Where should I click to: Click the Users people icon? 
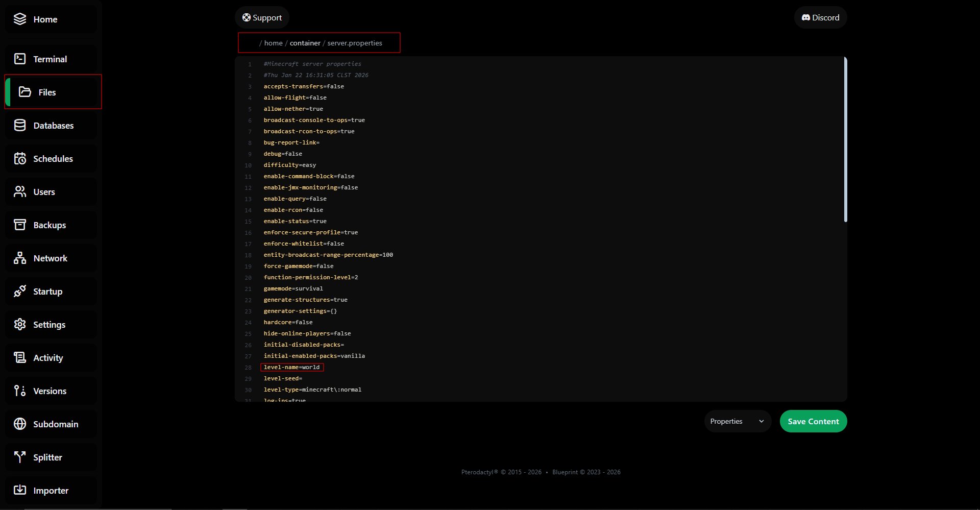click(x=20, y=191)
